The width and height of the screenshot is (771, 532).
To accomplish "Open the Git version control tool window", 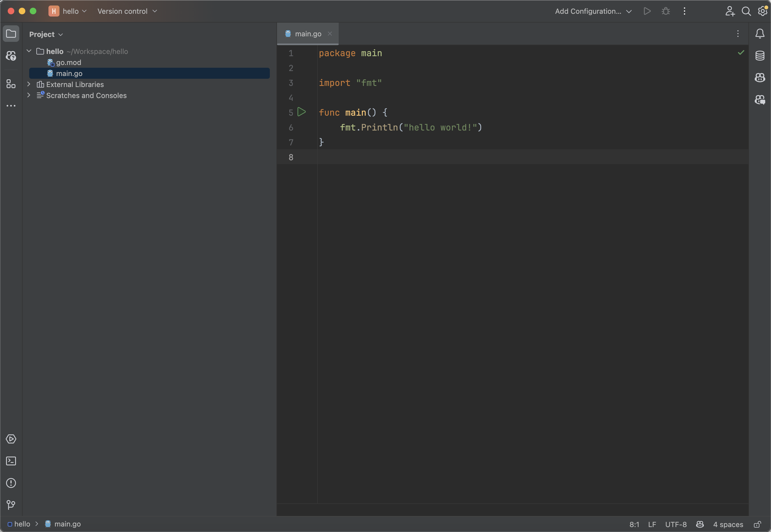I will 11,505.
